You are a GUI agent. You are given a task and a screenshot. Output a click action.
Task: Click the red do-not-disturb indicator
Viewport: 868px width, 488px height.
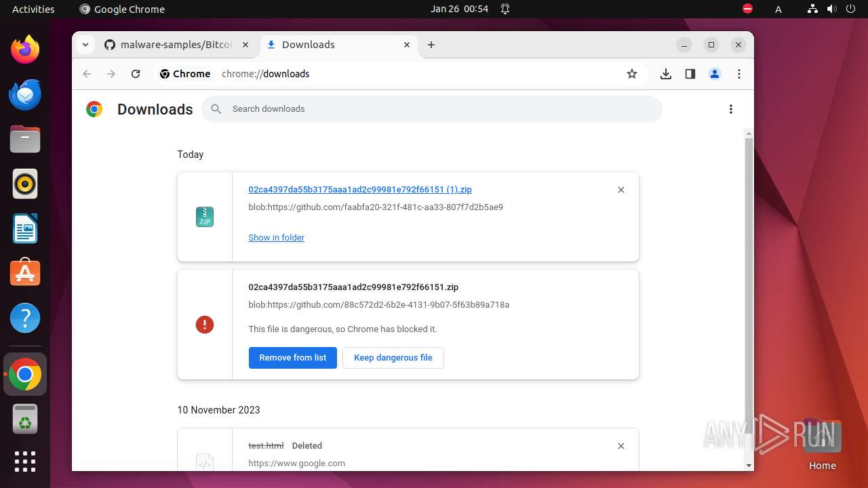coord(748,9)
